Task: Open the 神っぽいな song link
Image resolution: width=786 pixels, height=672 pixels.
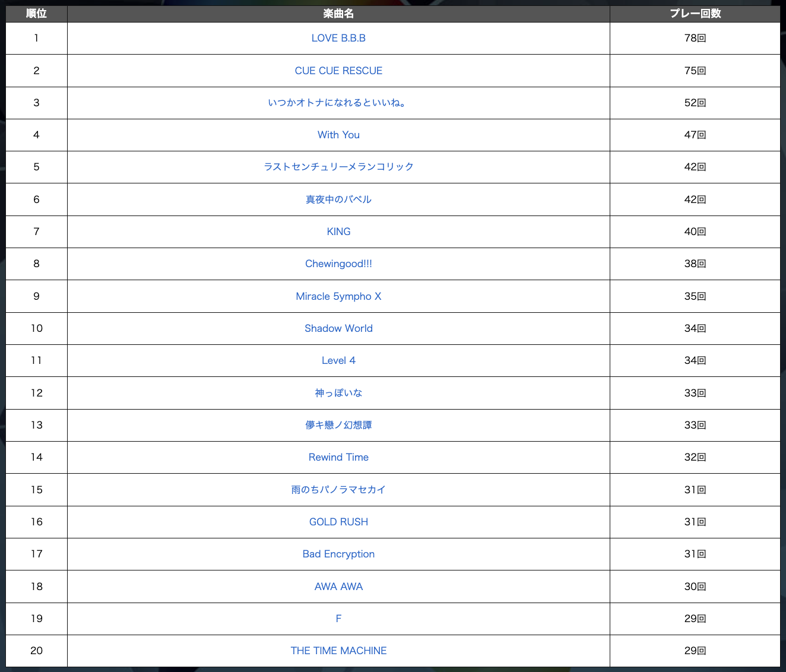Action: [x=338, y=393]
